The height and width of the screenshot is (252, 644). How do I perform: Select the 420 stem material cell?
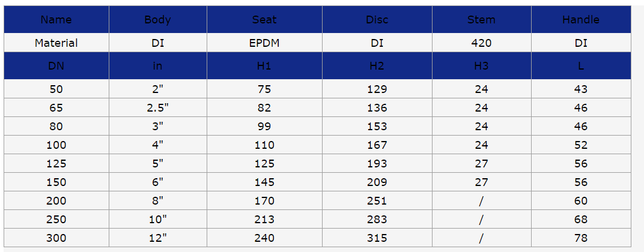click(x=481, y=43)
